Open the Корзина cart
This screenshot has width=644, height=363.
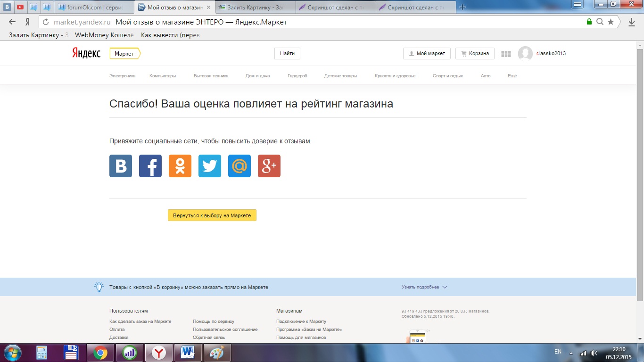(475, 54)
